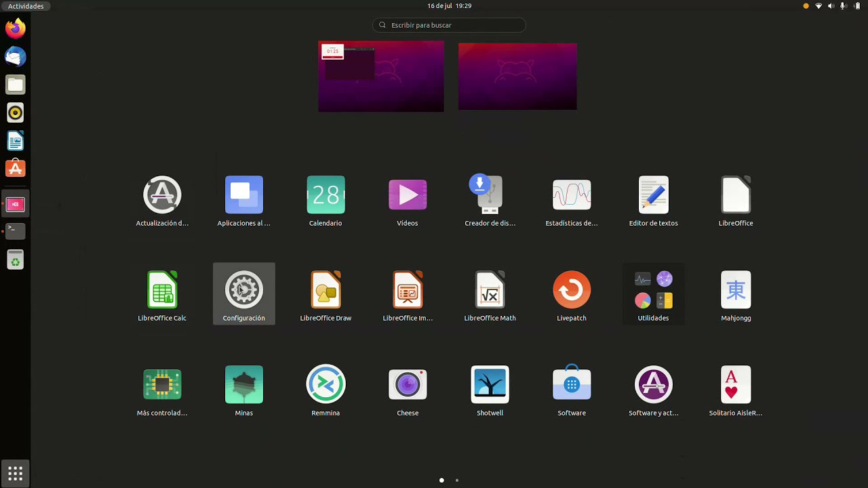Open Terminal from the dock

point(15,231)
